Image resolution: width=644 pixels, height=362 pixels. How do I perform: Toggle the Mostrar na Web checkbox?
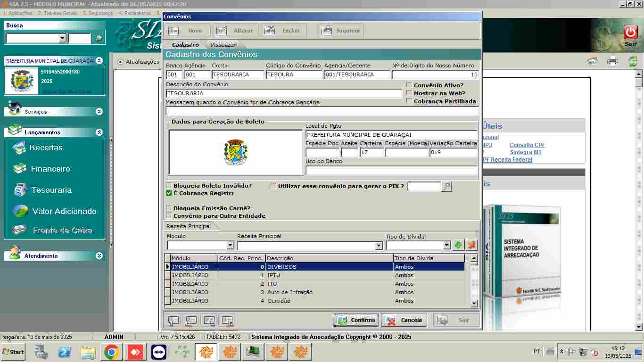click(409, 93)
